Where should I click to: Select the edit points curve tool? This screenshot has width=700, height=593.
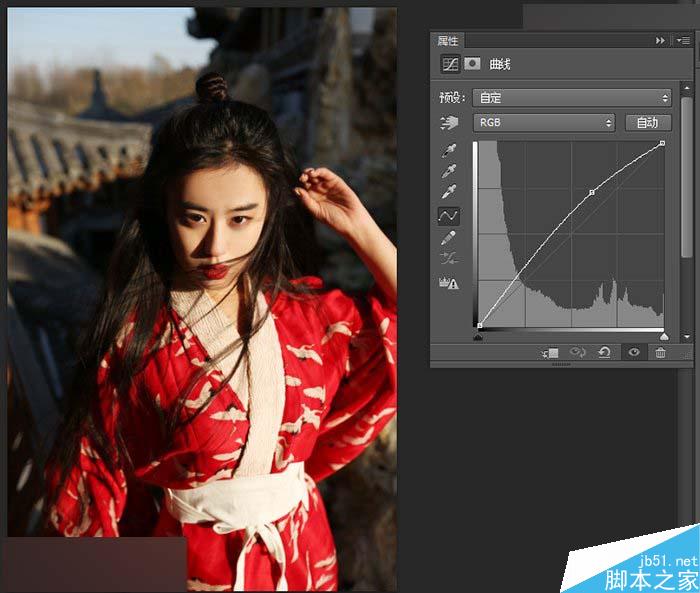[x=448, y=216]
